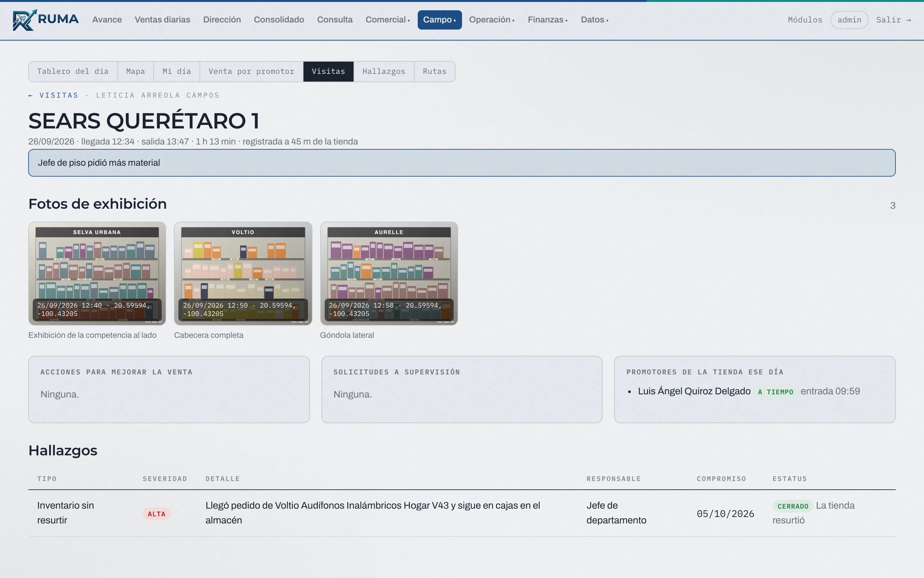Click the CERRADO status badge
Viewport: 924px width, 578px height.
coord(793,506)
